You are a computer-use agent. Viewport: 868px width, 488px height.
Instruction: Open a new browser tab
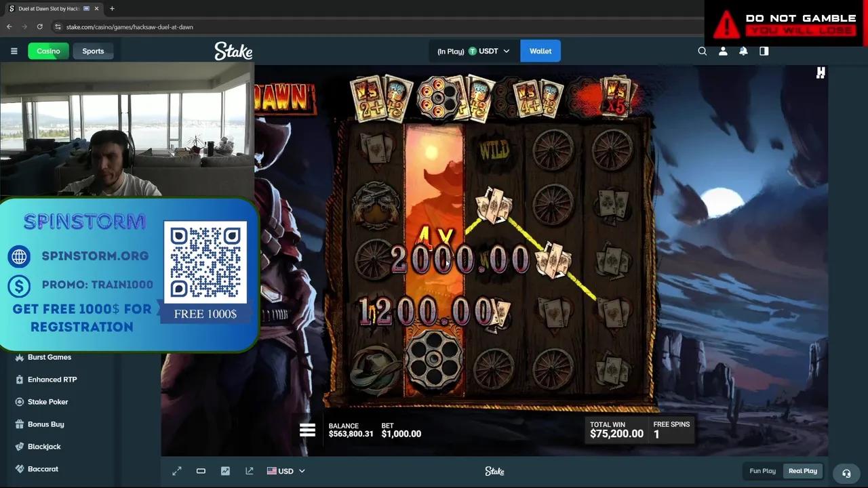(112, 9)
